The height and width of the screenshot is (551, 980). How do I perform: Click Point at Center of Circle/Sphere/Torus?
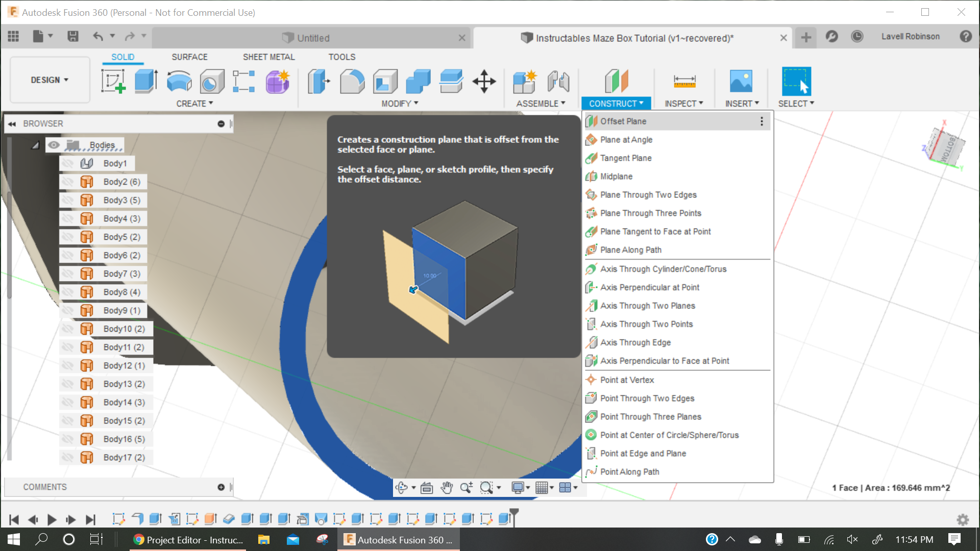[x=669, y=435]
